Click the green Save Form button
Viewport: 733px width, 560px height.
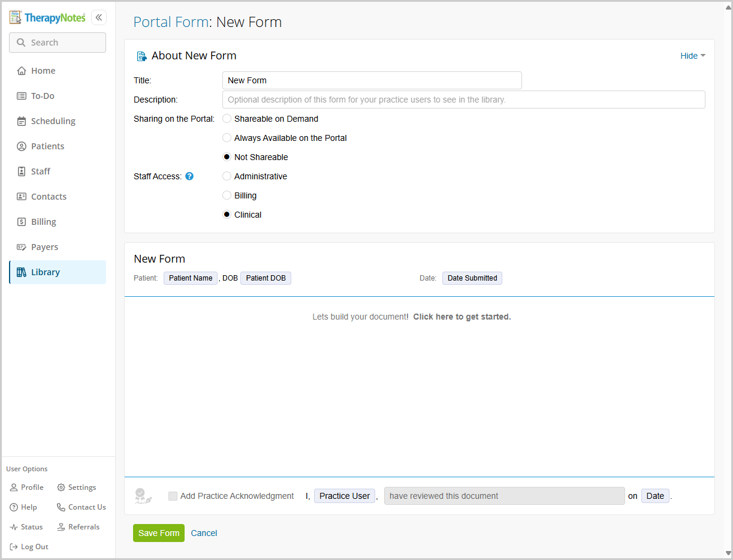coord(159,533)
